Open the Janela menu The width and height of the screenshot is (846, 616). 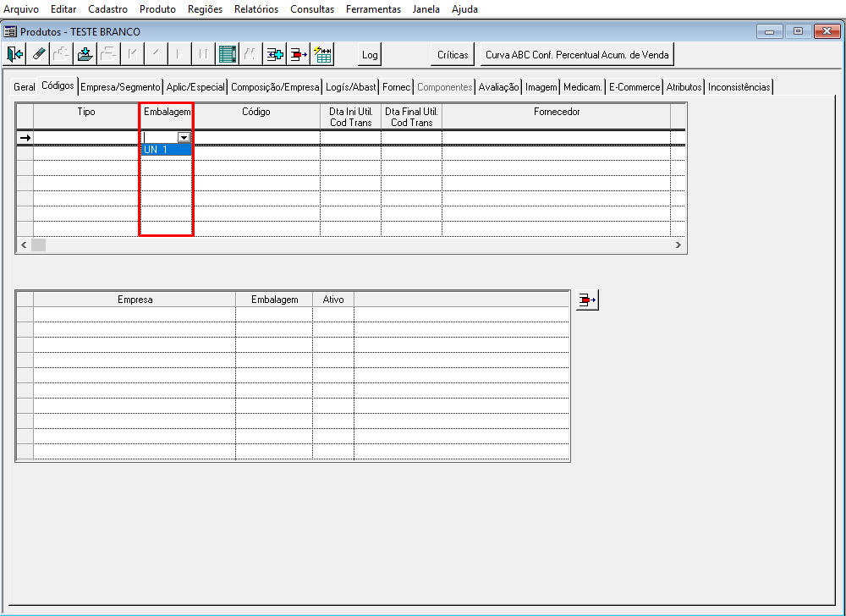(426, 9)
